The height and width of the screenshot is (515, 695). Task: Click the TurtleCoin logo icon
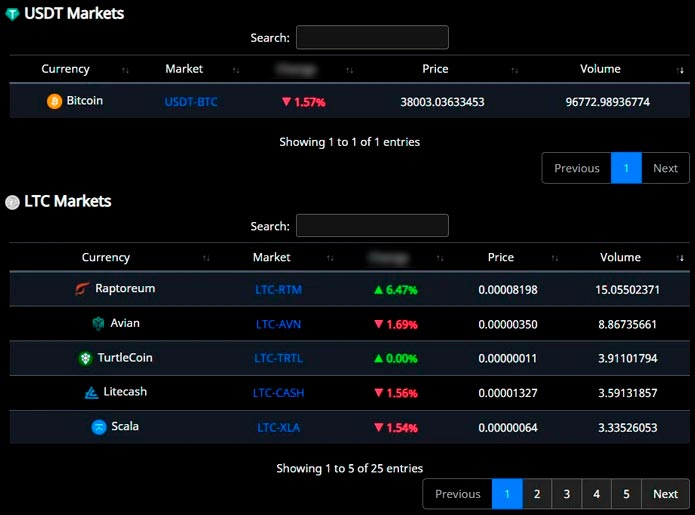86,358
